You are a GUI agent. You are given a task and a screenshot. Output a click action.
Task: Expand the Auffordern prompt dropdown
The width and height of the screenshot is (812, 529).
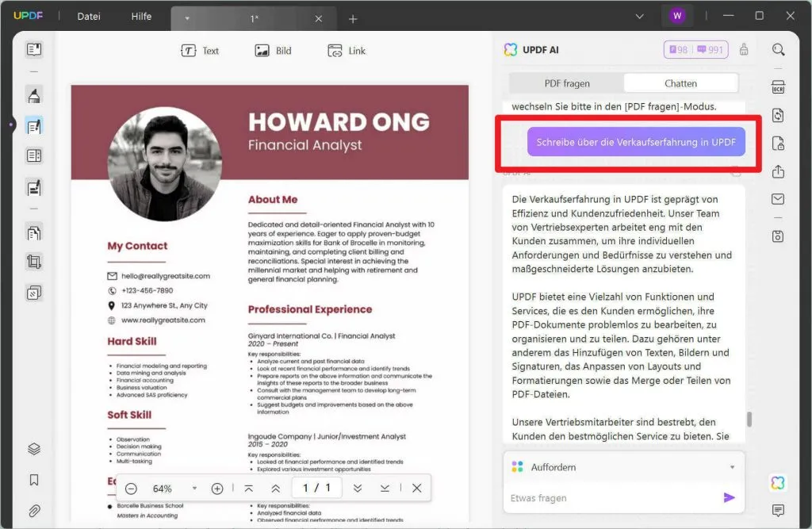pos(732,467)
